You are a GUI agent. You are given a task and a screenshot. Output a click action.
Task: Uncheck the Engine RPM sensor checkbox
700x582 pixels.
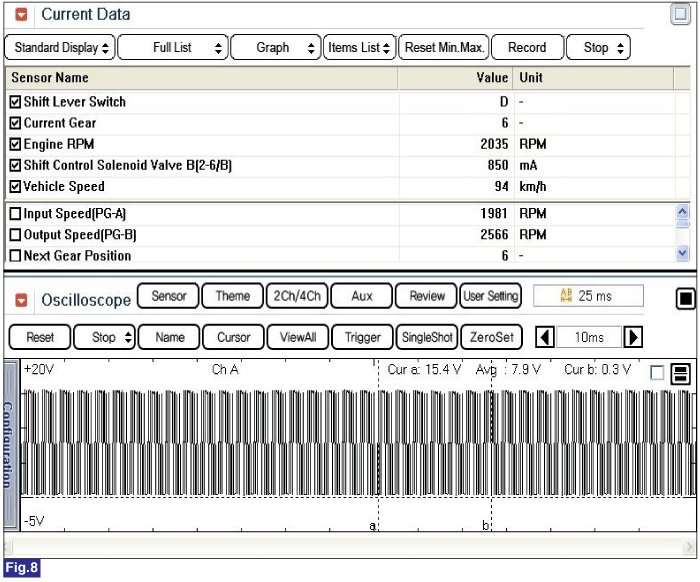(15, 144)
